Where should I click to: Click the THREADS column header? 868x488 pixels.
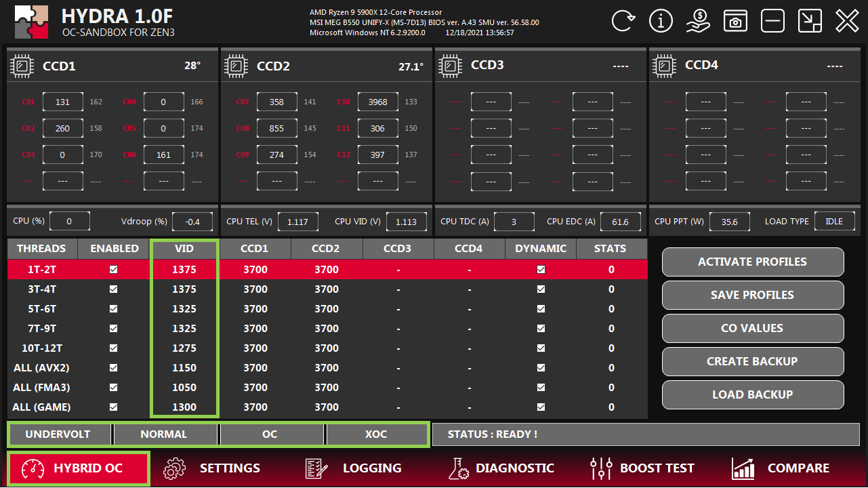click(42, 249)
